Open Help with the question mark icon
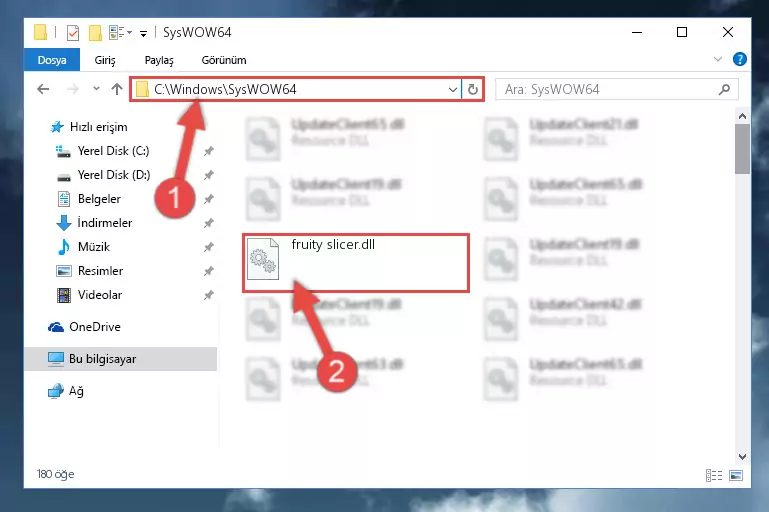The image size is (769, 512). (740, 59)
